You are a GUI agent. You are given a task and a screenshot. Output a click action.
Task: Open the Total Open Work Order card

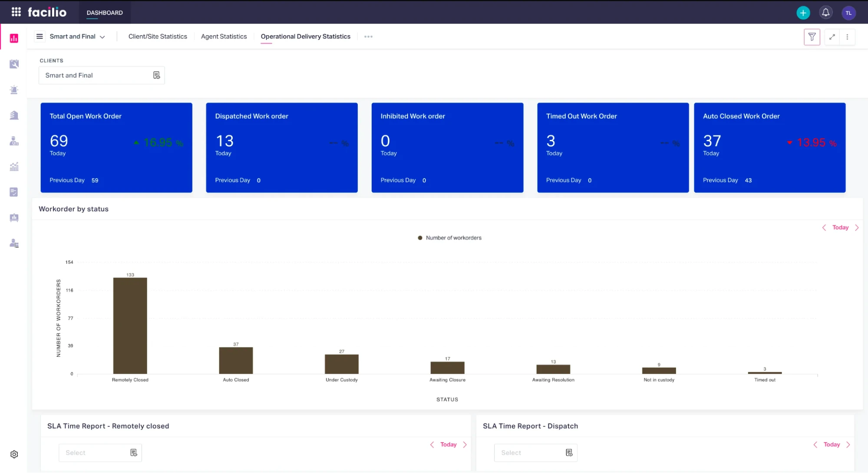pos(116,148)
